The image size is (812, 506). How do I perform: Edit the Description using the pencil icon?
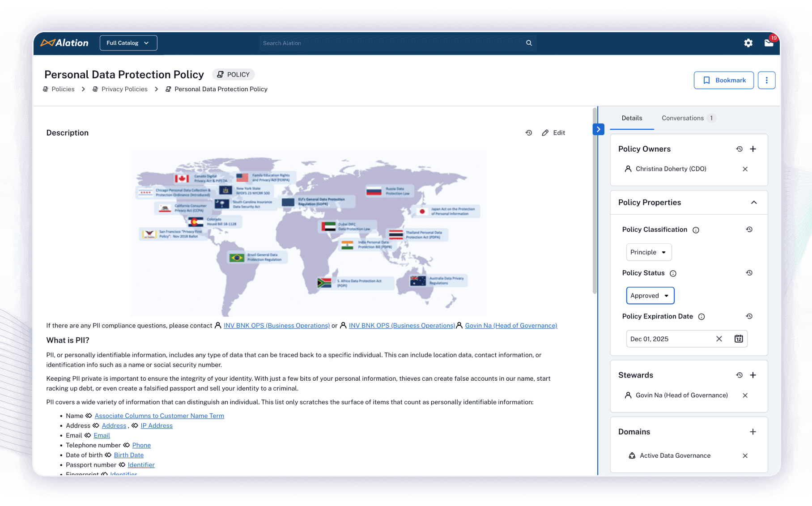click(545, 132)
